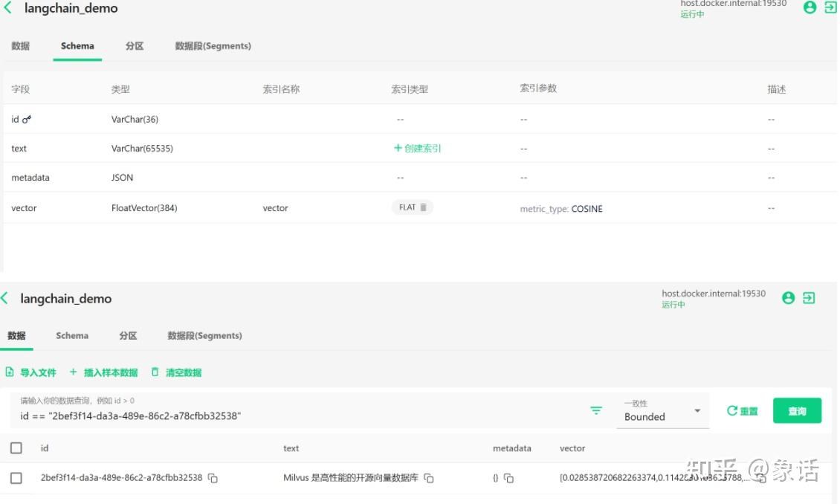Select the checkbox for row 2bef3f14
The height and width of the screenshot is (504, 840).
pyautogui.click(x=16, y=478)
